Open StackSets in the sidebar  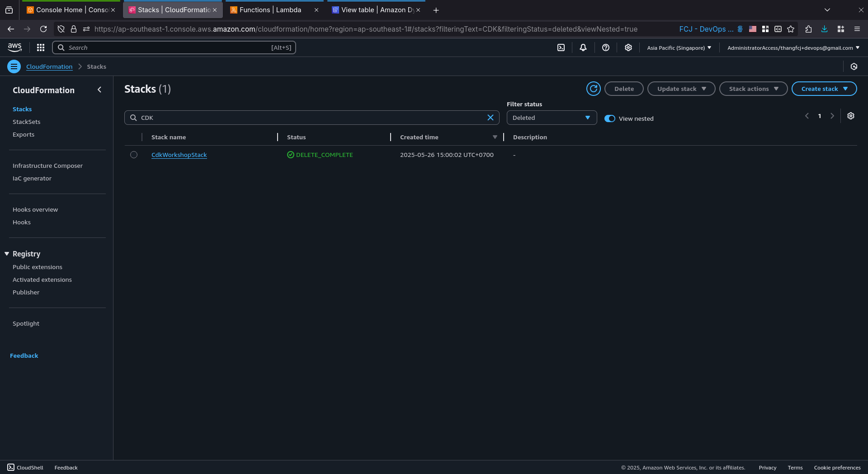coord(27,122)
